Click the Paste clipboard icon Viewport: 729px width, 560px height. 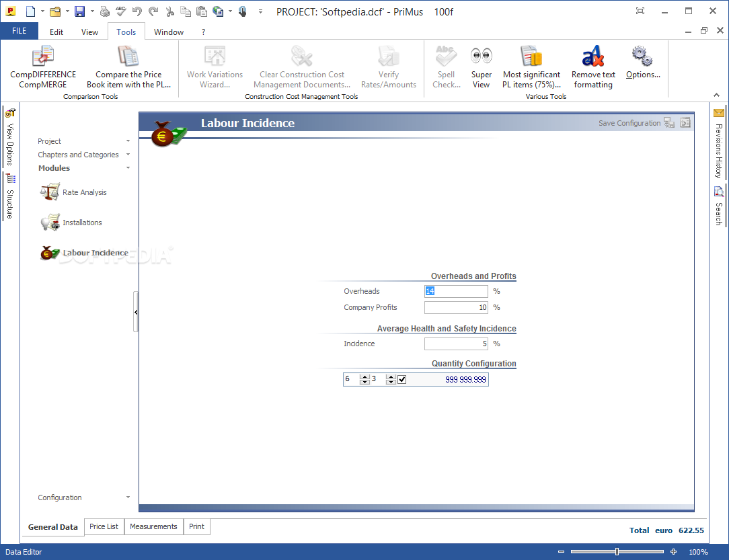[x=202, y=11]
